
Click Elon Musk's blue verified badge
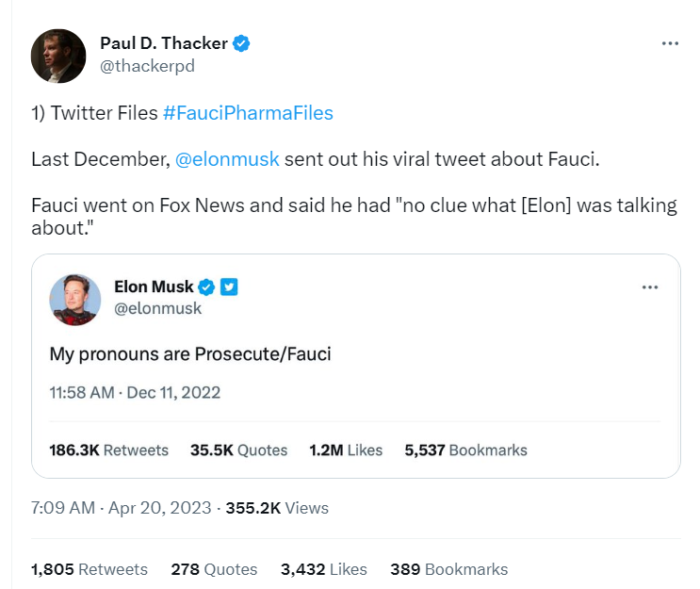(x=206, y=286)
